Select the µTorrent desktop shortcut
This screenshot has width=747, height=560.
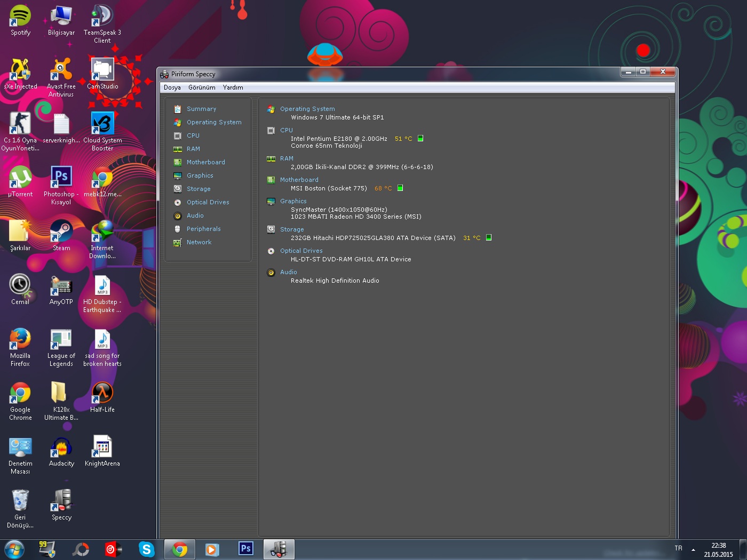20,182
